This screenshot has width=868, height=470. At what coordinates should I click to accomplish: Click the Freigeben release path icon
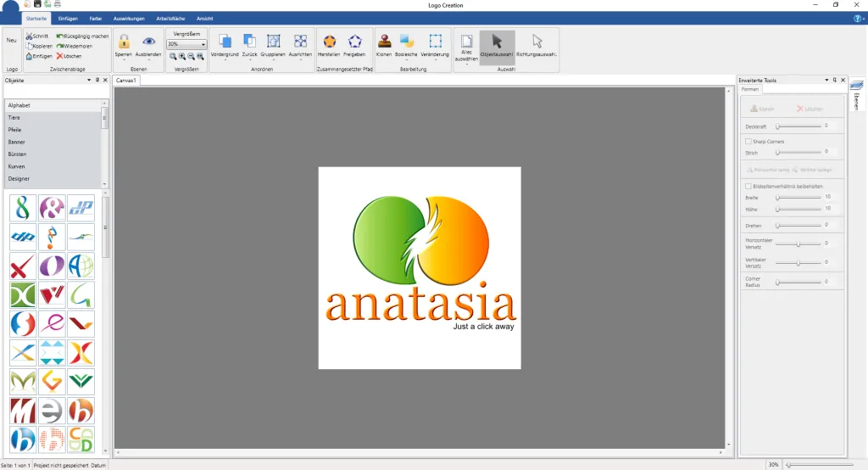tap(355, 41)
